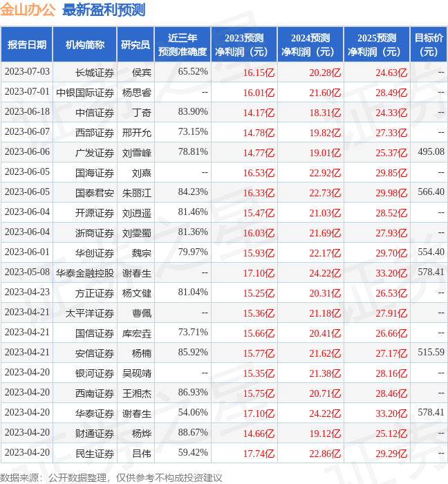This screenshot has height=484, width=448.
Task: Click the 17.74亿 forecast value
Action: click(259, 454)
